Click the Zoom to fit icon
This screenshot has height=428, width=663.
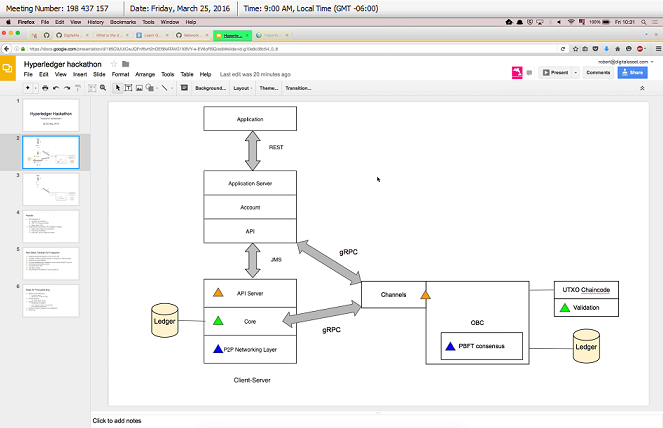(92, 88)
